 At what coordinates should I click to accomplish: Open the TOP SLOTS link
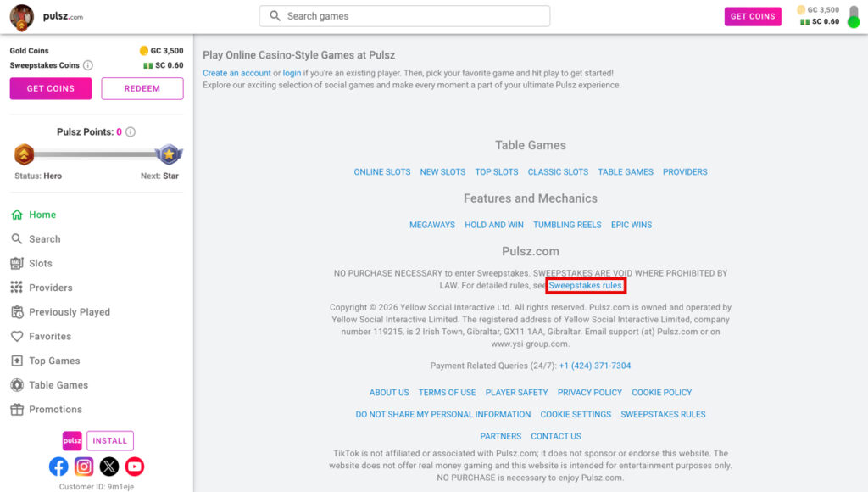(x=497, y=171)
